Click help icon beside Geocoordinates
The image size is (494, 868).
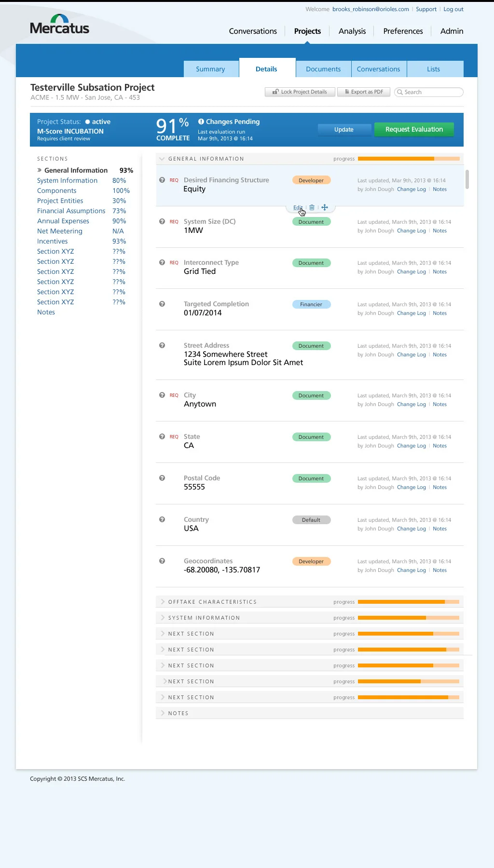pyautogui.click(x=162, y=561)
